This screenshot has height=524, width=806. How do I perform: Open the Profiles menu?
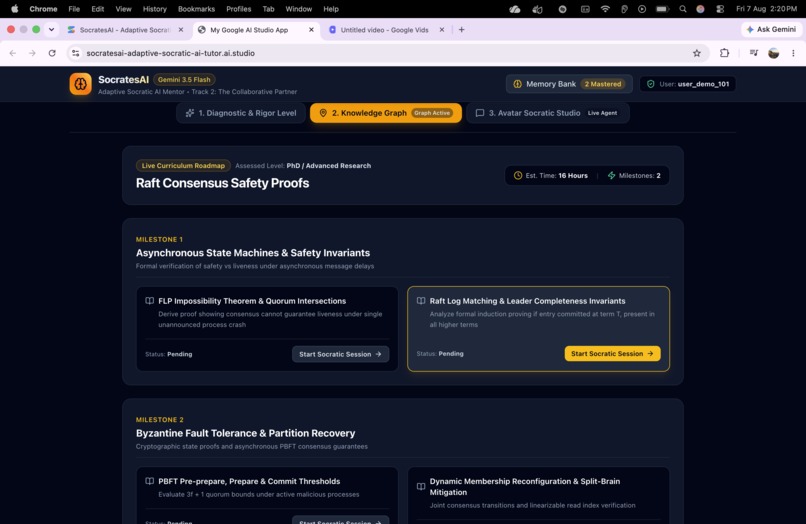[239, 9]
